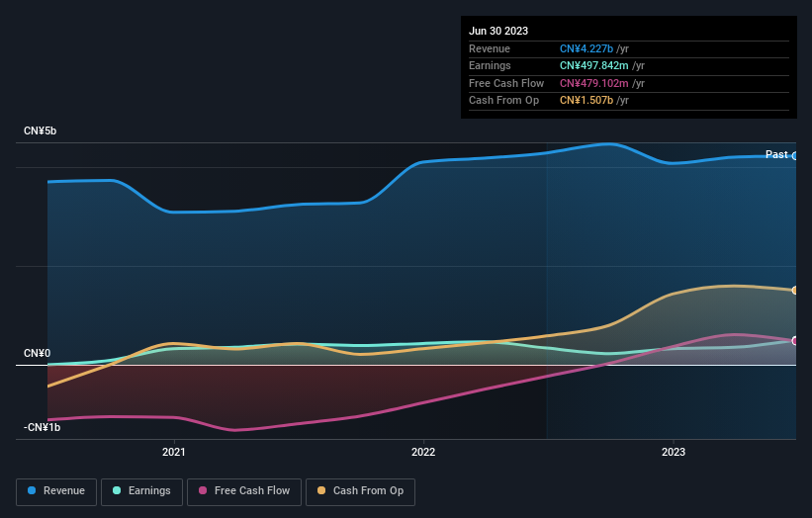Click the 2022 x-axis label
The height and width of the screenshot is (518, 812).
pos(423,452)
